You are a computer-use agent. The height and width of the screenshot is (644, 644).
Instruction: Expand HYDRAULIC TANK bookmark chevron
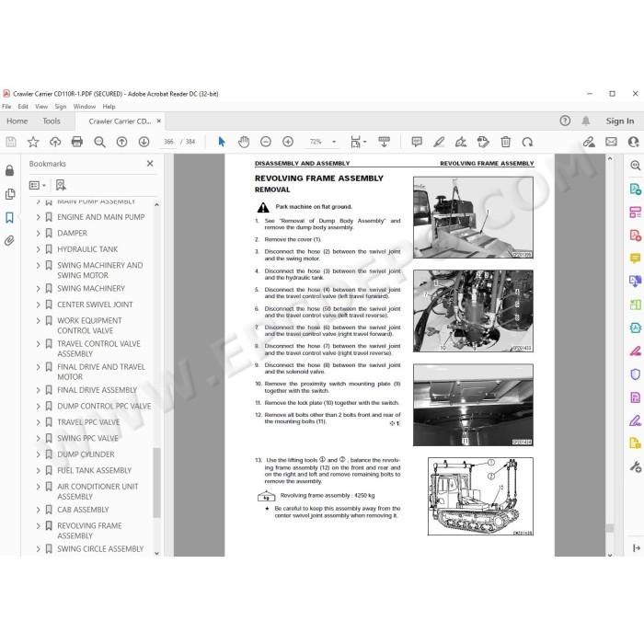pos(39,249)
